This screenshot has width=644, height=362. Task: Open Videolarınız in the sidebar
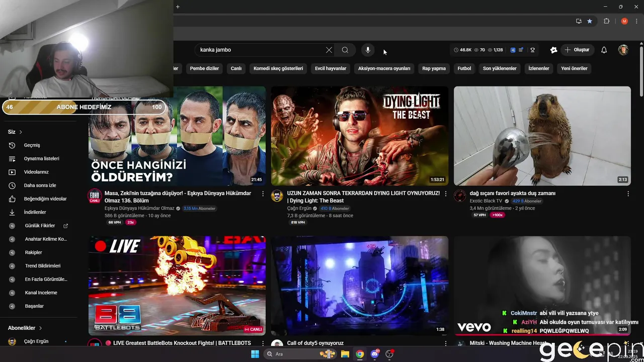(x=39, y=172)
